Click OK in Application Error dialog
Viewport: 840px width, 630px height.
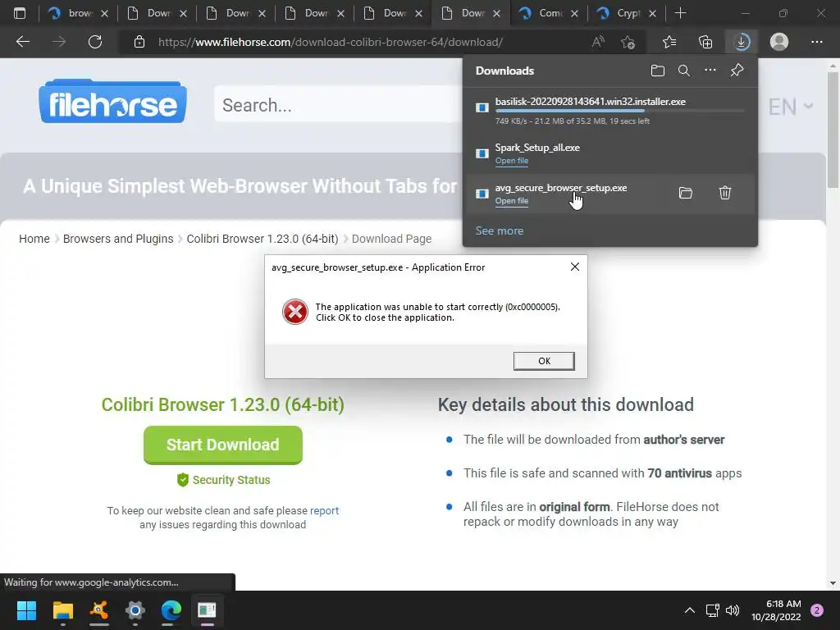pyautogui.click(x=544, y=361)
